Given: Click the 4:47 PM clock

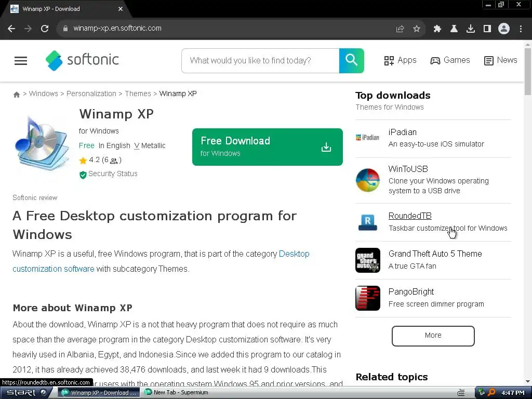Looking at the screenshot, I should 513,393.
